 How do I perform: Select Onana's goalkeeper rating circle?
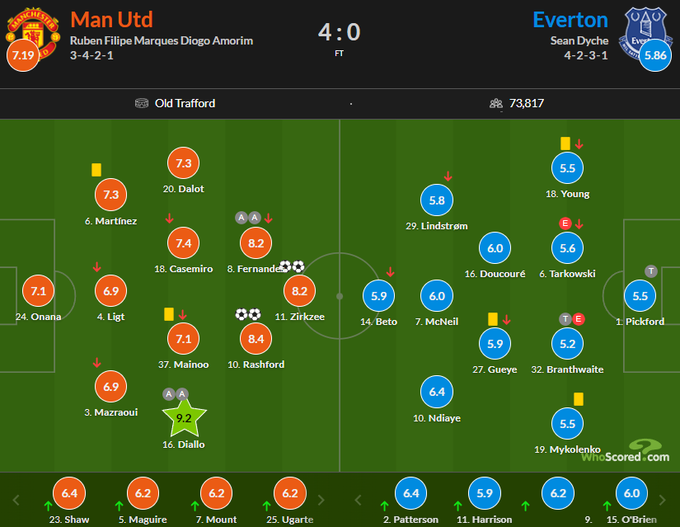point(38,293)
